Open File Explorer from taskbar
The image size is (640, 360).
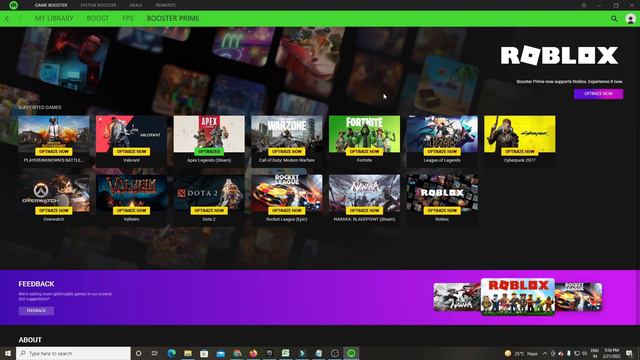(188, 353)
